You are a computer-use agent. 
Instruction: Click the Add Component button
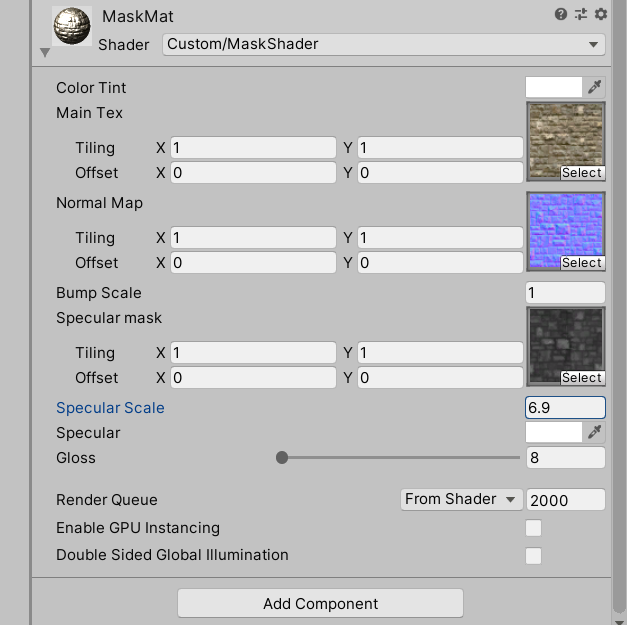click(320, 603)
